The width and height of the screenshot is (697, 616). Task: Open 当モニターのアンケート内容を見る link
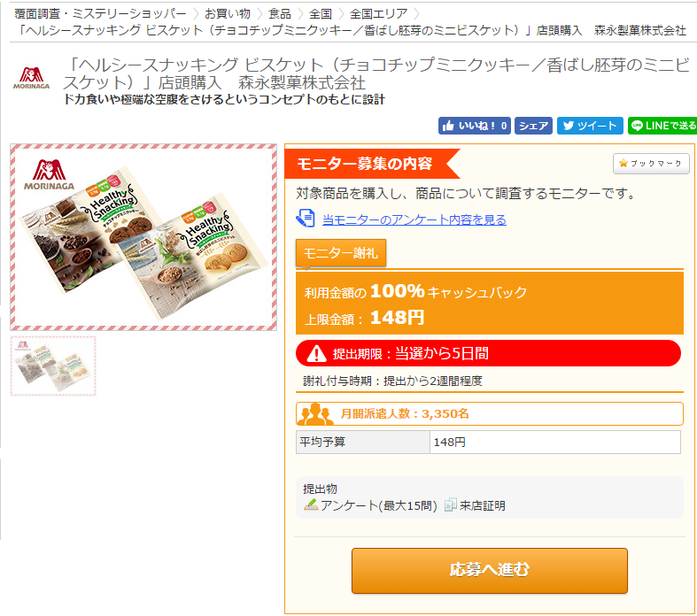click(414, 219)
